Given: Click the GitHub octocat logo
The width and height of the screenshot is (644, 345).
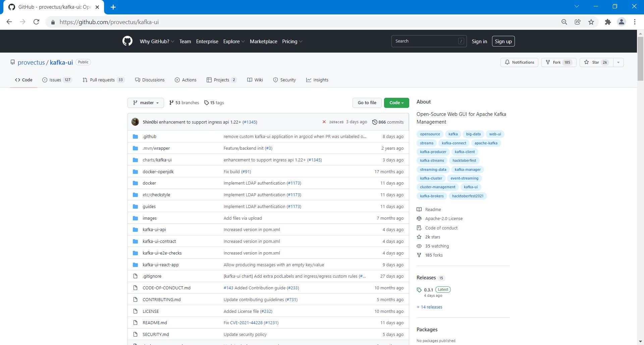Looking at the screenshot, I should (x=127, y=41).
